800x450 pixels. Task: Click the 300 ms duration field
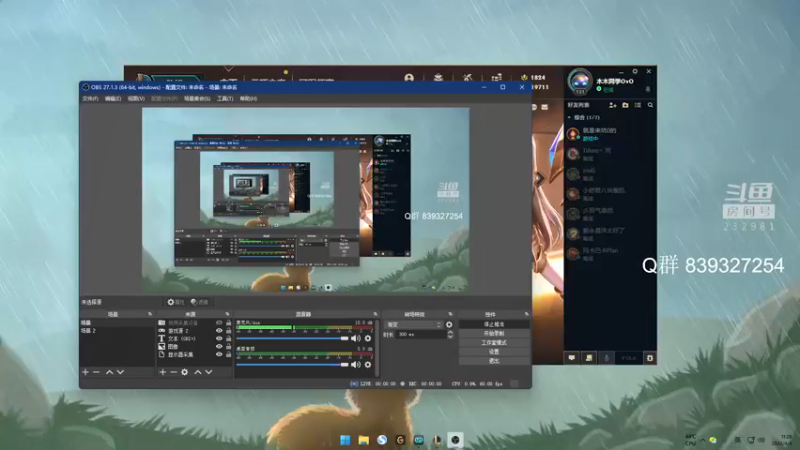pyautogui.click(x=421, y=335)
